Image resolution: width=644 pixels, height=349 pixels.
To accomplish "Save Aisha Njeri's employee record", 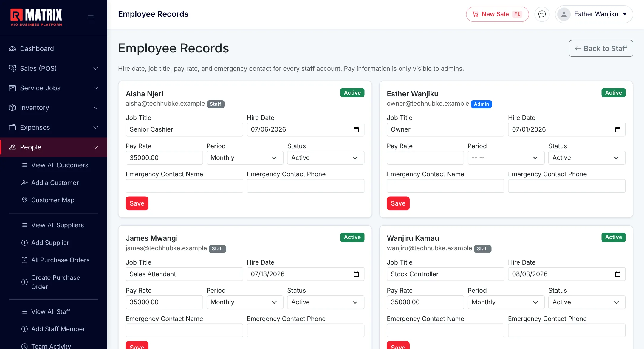I will pos(137,203).
